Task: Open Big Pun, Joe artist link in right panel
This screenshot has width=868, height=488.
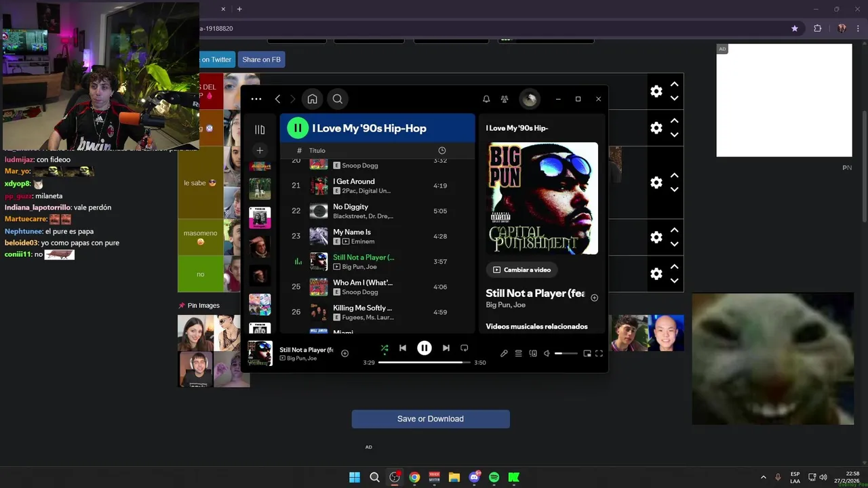Action: coord(506,305)
